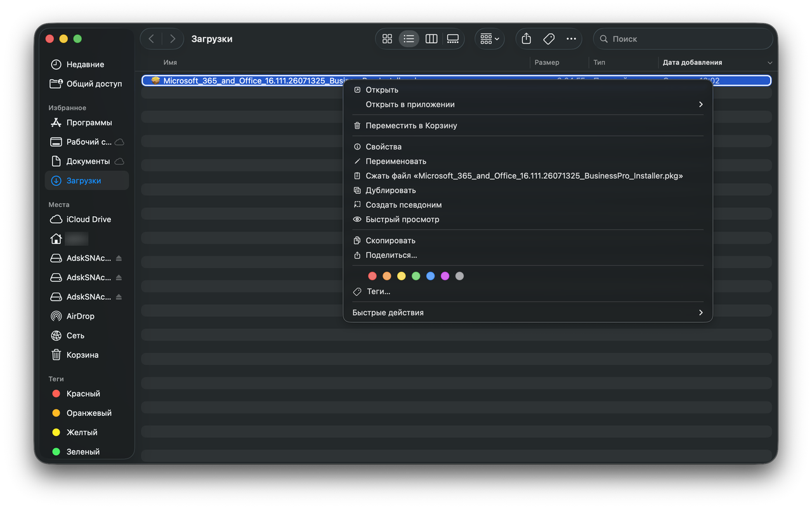
Task: Select Дублировать in the context menu
Action: tap(528, 190)
